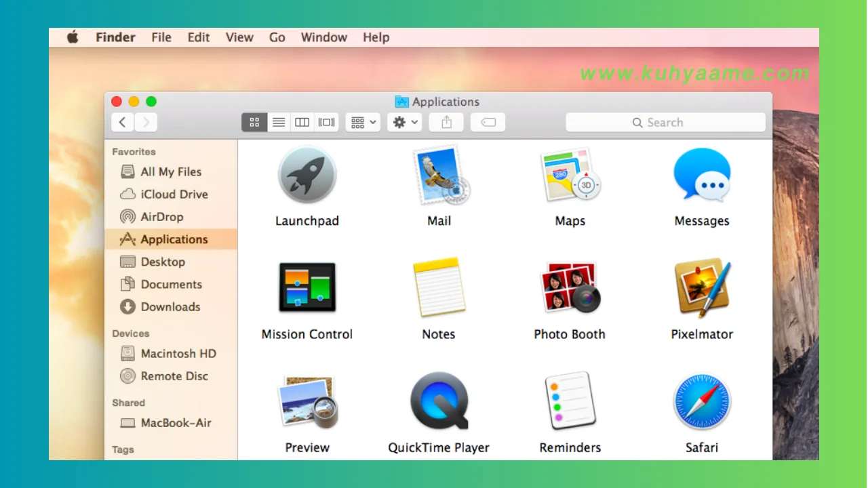Select AirDrop in the sidebar
This screenshot has width=868, height=488.
[171, 217]
